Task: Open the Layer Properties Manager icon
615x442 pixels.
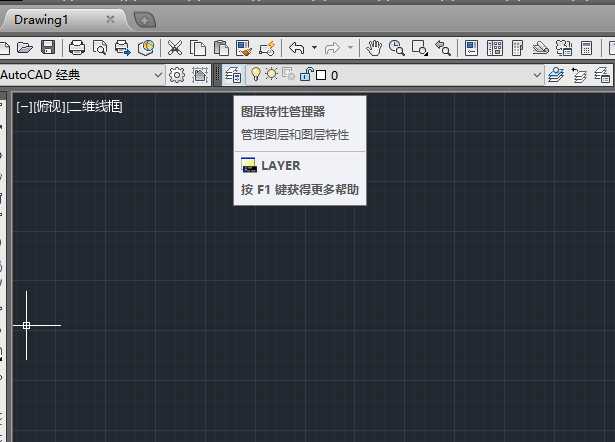Action: [x=233, y=75]
